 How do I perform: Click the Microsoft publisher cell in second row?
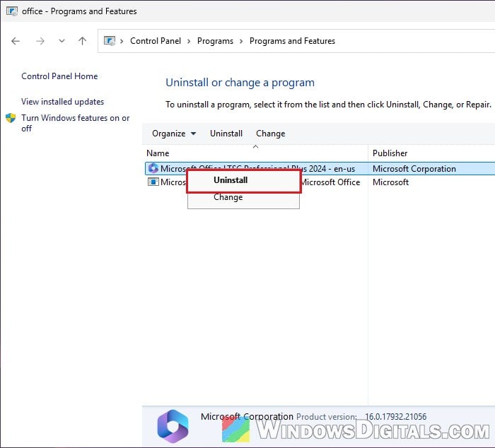click(x=391, y=182)
